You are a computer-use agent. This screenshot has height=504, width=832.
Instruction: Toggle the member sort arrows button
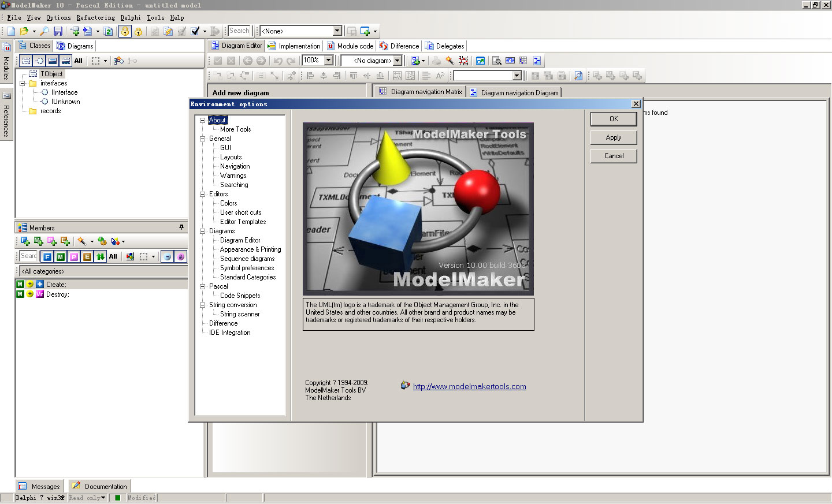pyautogui.click(x=101, y=256)
